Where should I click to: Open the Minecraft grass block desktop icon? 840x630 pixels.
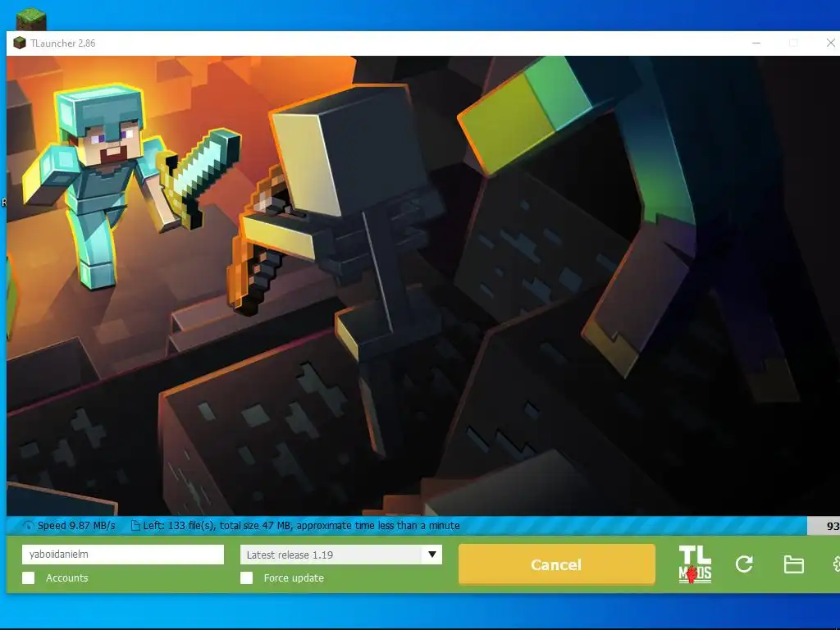pyautogui.click(x=31, y=19)
